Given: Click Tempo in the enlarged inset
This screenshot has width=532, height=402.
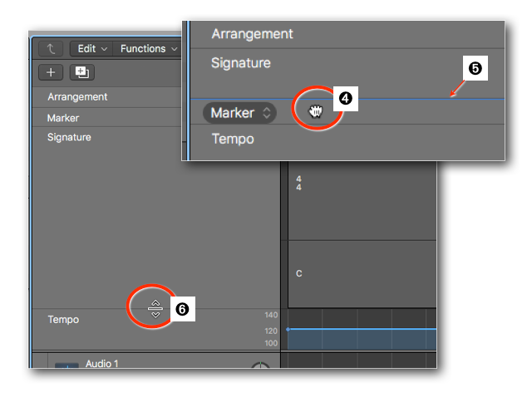Looking at the screenshot, I should pyautogui.click(x=233, y=139).
